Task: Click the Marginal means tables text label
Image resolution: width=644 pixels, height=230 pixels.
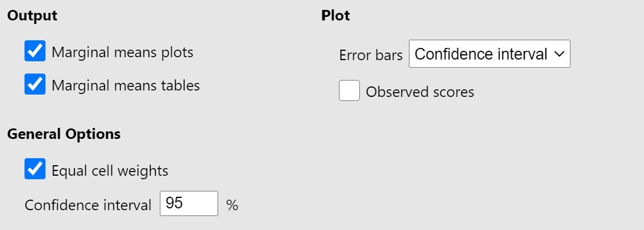Action: pos(125,85)
